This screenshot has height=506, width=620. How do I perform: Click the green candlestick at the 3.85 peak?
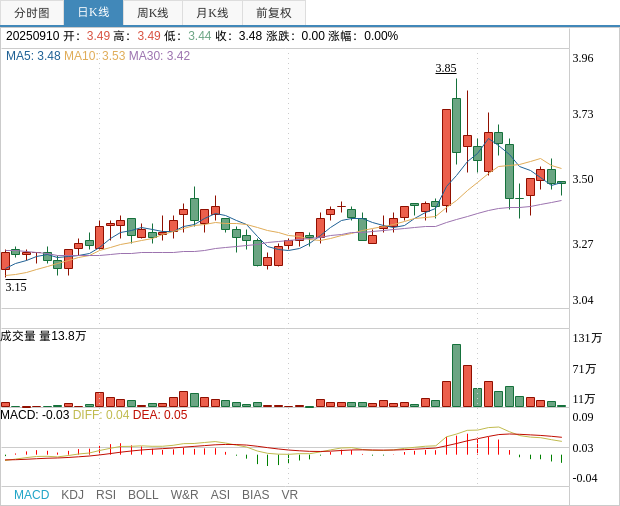click(x=456, y=125)
